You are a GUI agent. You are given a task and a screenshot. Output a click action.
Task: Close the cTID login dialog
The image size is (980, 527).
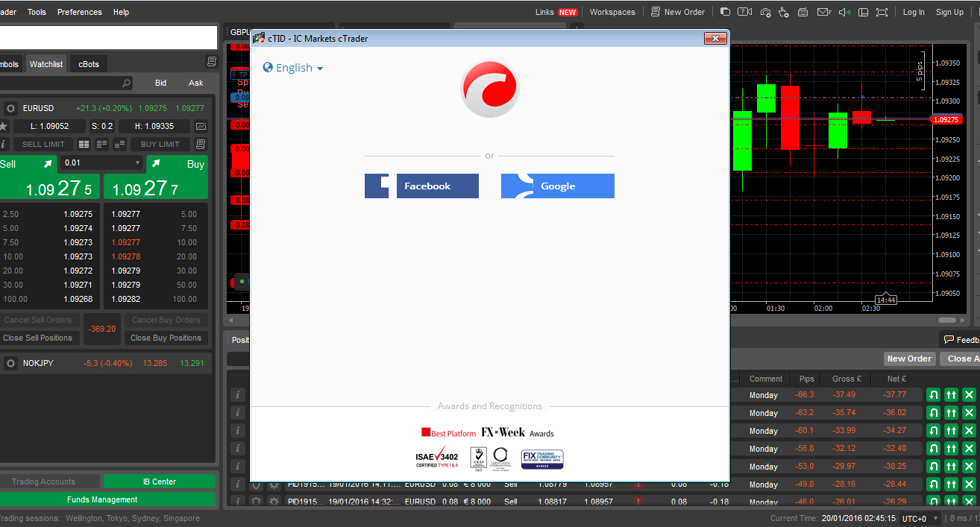pos(715,38)
